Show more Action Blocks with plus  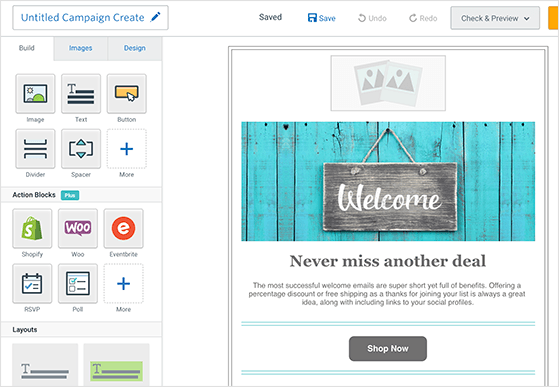[123, 283]
